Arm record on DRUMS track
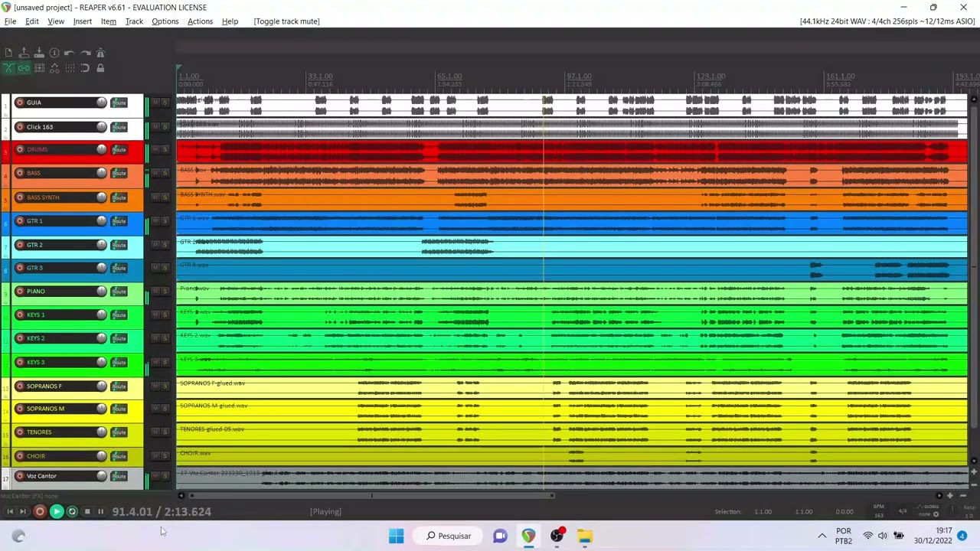Image resolution: width=980 pixels, height=551 pixels. [20, 149]
